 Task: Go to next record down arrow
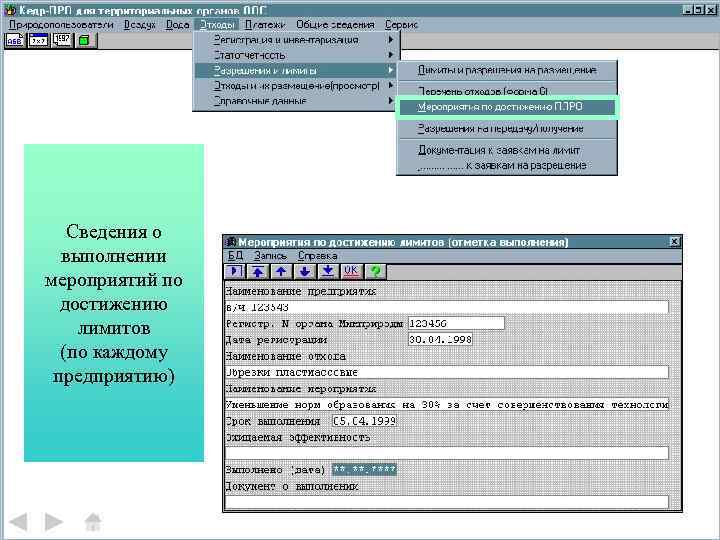coord(304,271)
